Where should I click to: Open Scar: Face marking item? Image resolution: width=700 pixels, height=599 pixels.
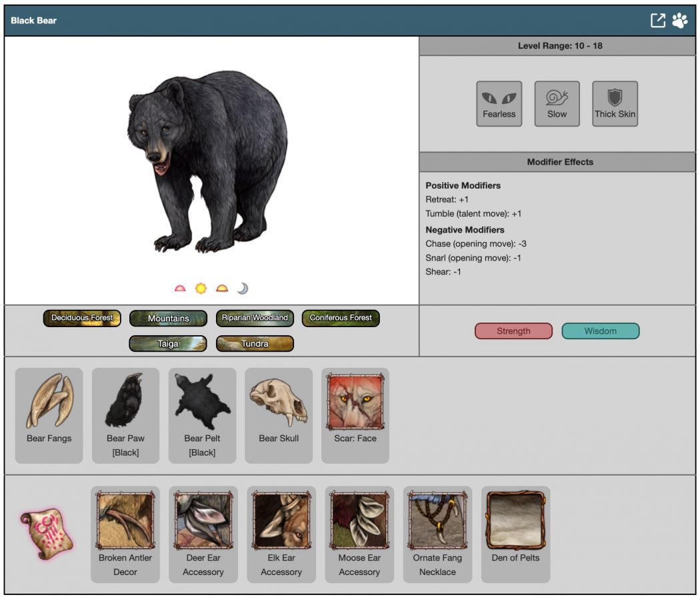pos(355,414)
